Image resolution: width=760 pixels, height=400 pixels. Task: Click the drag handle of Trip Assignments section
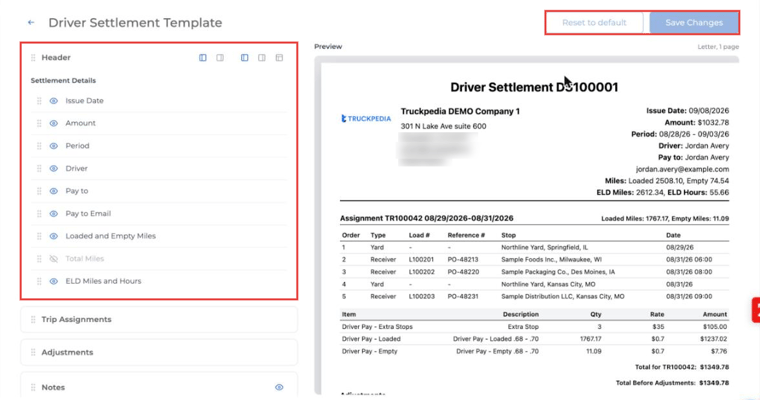[x=33, y=320]
